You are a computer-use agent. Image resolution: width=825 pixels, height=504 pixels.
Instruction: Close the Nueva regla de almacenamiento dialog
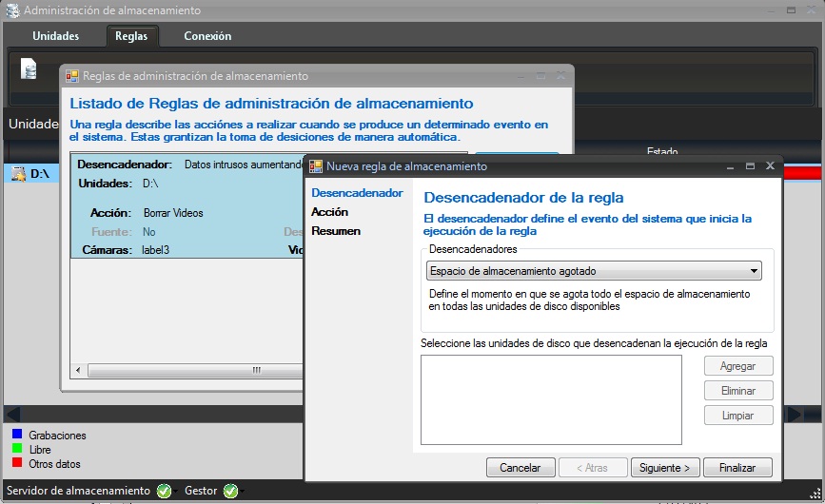pyautogui.click(x=770, y=166)
